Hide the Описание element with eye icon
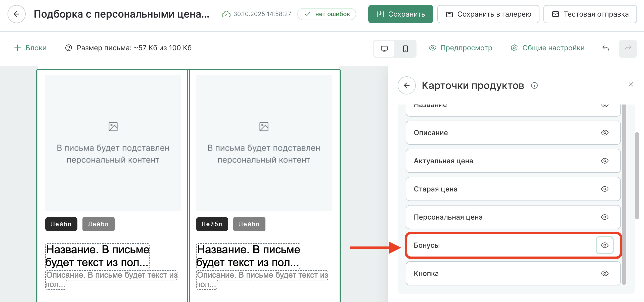The image size is (644, 302). click(605, 133)
